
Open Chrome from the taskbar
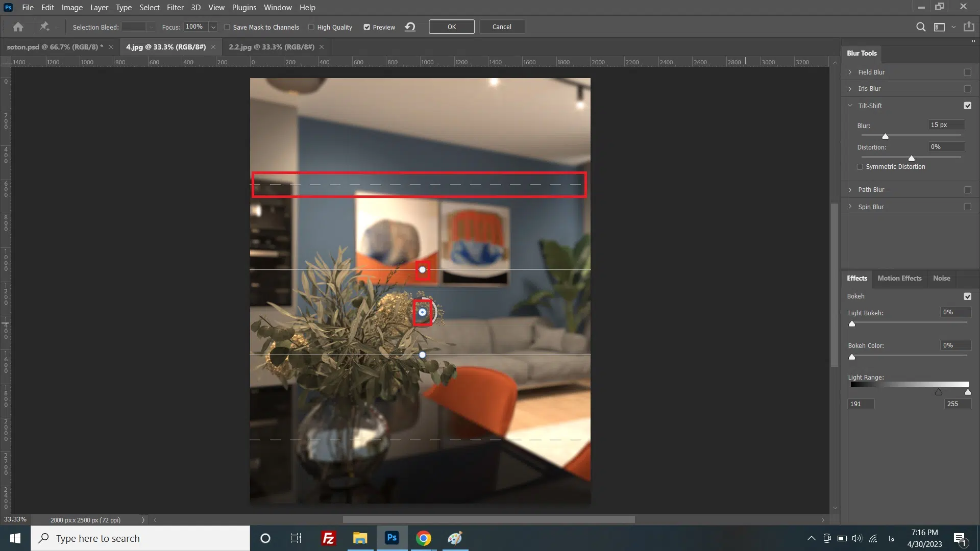423,538
